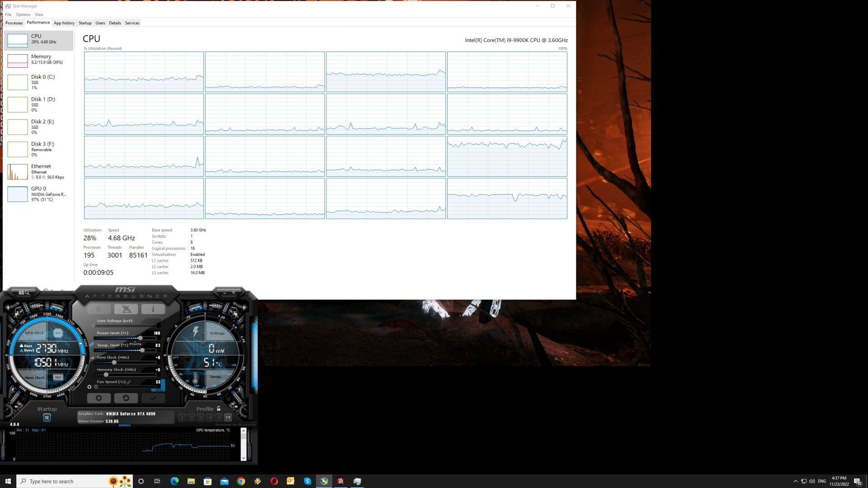The image size is (868, 488).
Task: Click the Kombustor K button
Action: coord(99,309)
